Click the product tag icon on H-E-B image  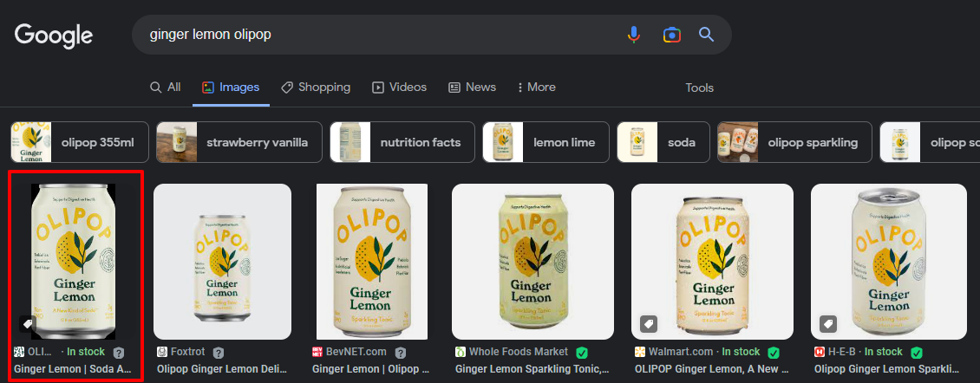point(828,324)
